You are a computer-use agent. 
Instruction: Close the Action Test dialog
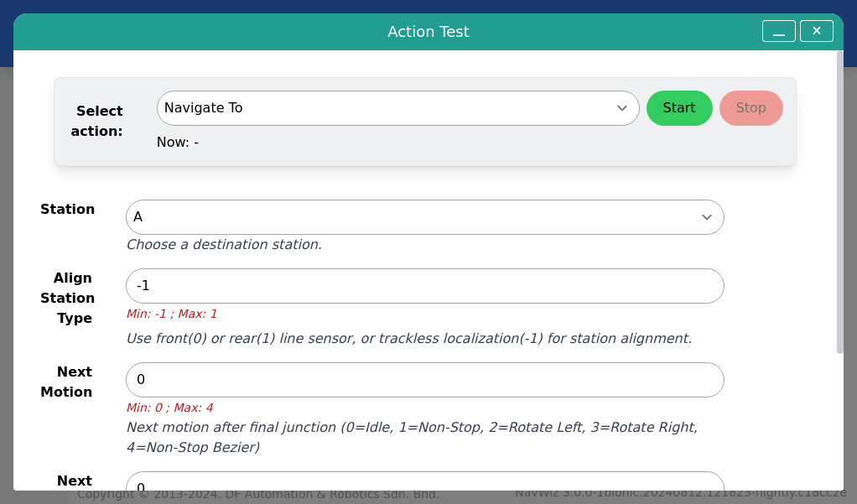point(817,31)
